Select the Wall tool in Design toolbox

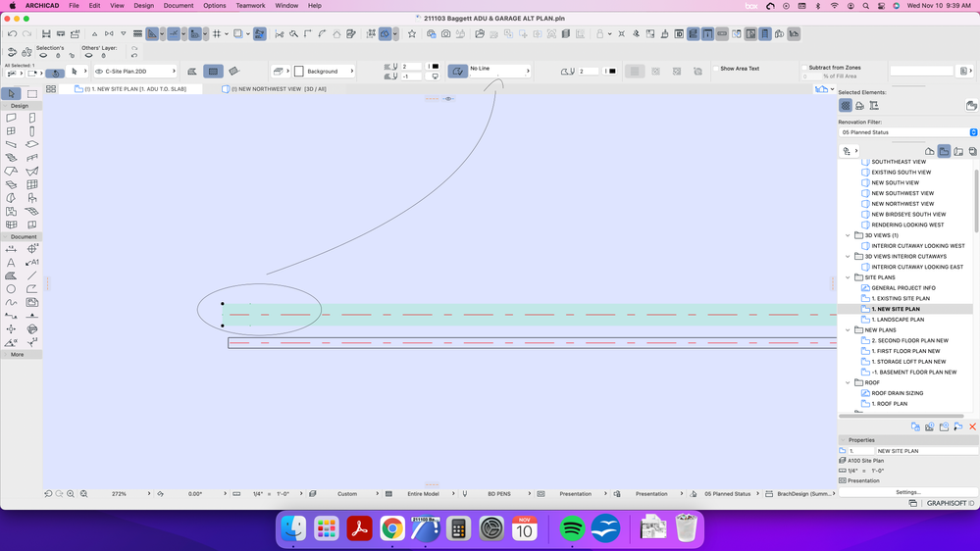(12, 118)
